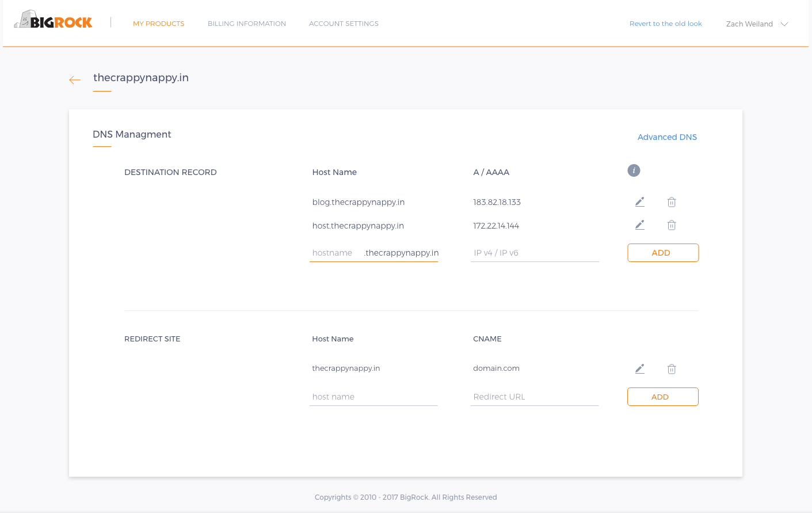Image resolution: width=812 pixels, height=513 pixels.
Task: Add the destination A / AAAA record
Action: pos(663,253)
